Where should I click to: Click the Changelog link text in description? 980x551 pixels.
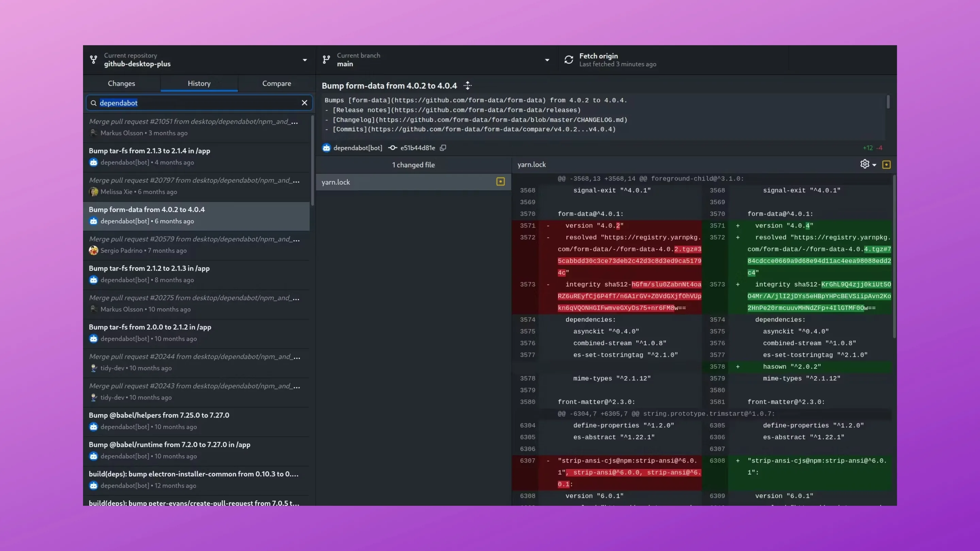(x=480, y=120)
